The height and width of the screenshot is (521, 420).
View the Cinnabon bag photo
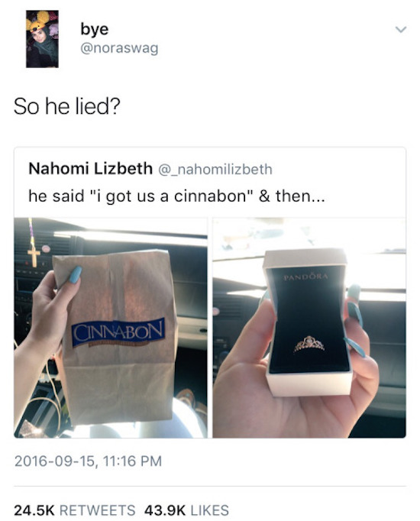tap(111, 328)
